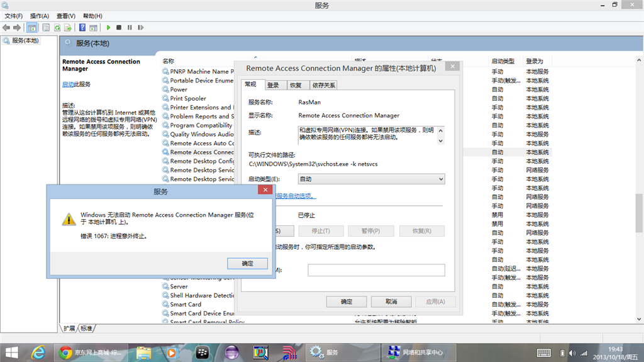Open the BlackBerry app taskbar icon
The height and width of the screenshot is (362, 644).
click(x=202, y=353)
